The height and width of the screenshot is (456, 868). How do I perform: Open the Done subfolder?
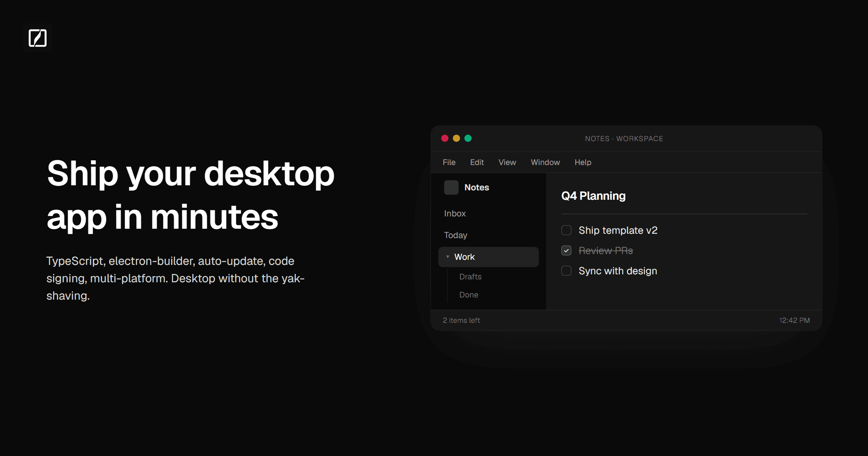click(x=469, y=295)
